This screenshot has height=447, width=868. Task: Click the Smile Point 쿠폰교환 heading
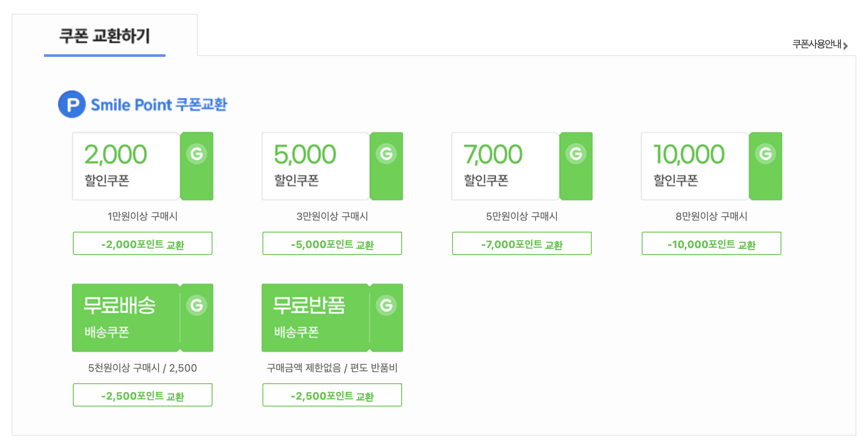159,105
